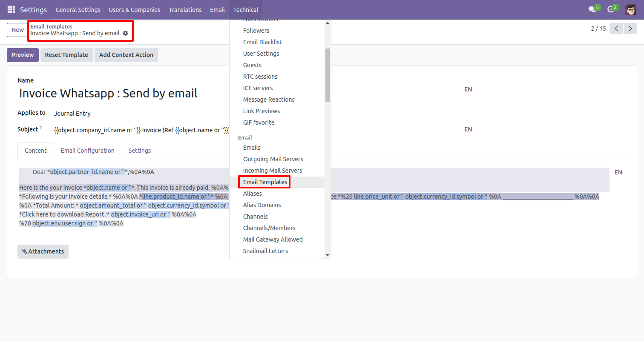Open the Translations menu
The width and height of the screenshot is (644, 342).
tap(185, 9)
